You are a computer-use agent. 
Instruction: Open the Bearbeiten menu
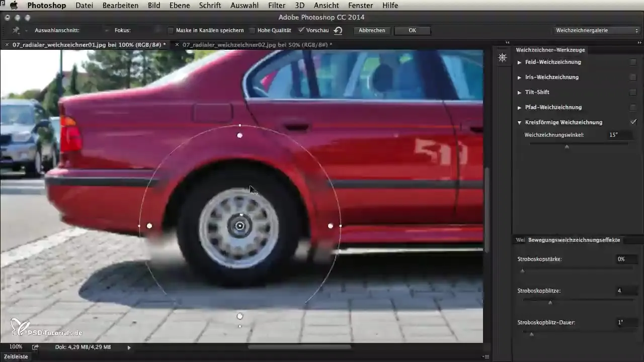[x=120, y=6]
